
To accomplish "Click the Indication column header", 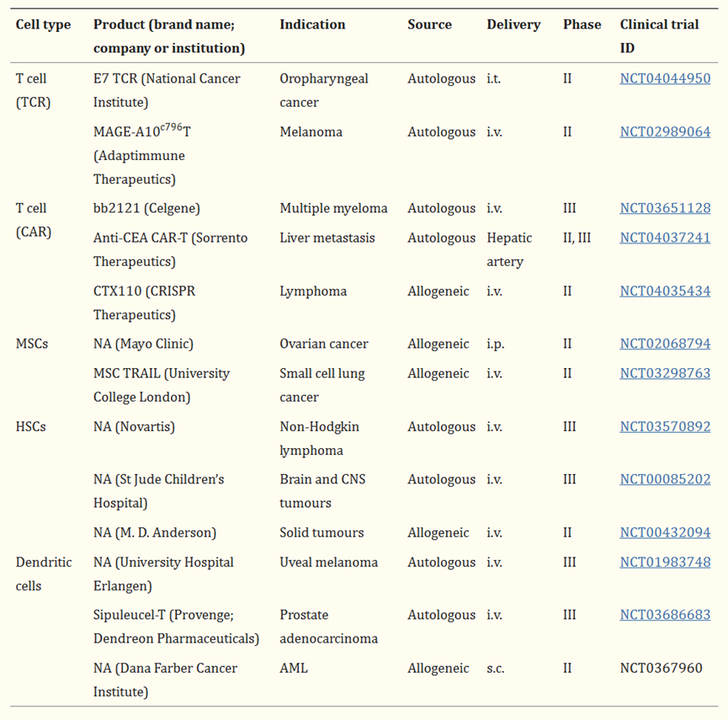I will pyautogui.click(x=312, y=24).
